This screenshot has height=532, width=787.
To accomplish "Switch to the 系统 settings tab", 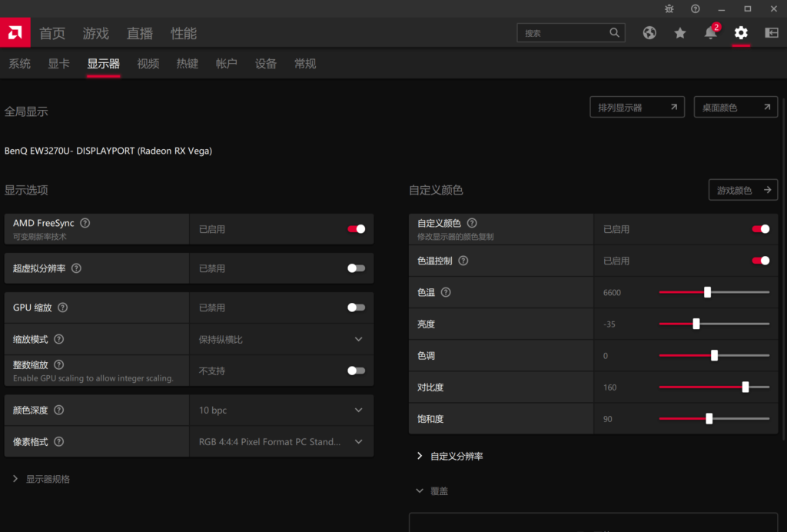I will [x=19, y=63].
